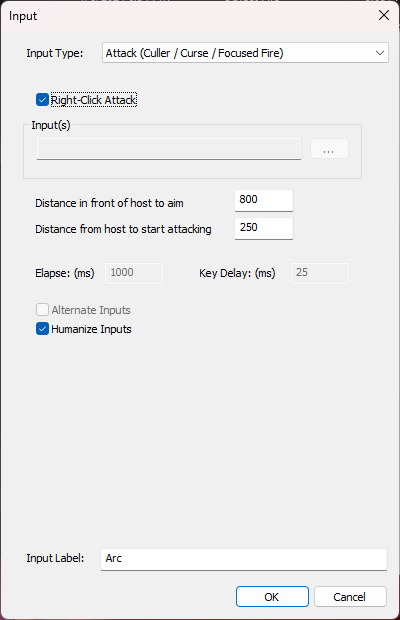The height and width of the screenshot is (620, 400).
Task: Dismiss the dialog with Cancel
Action: [x=350, y=596]
